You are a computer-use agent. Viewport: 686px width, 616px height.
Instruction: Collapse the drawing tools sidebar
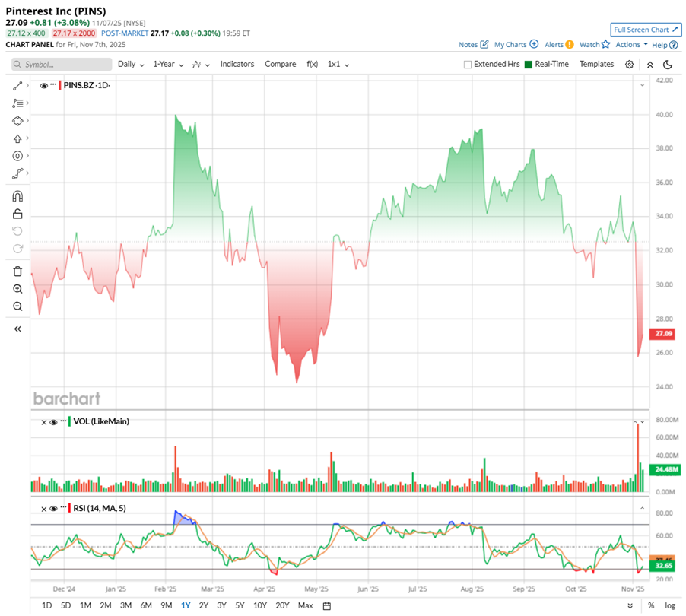point(17,329)
